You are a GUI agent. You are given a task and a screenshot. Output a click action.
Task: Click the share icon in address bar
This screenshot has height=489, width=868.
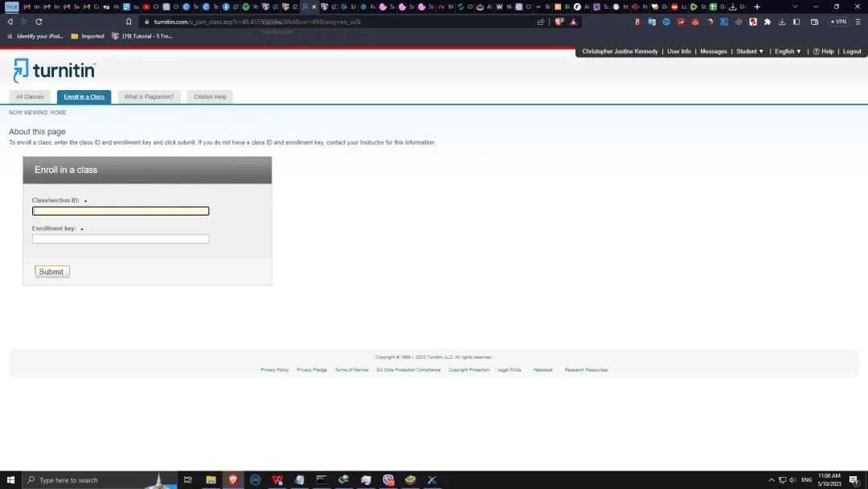coord(540,22)
